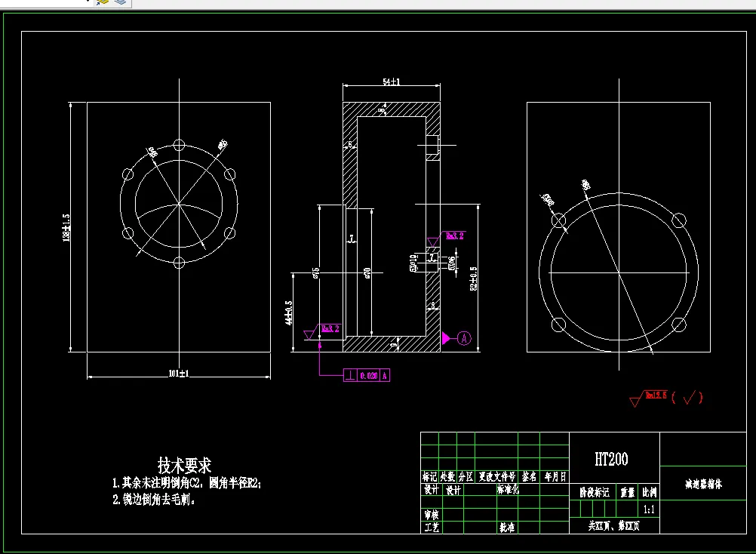Click the blue stacked layers icon in the top toolbar
This screenshot has width=756, height=554.
pos(120,2)
